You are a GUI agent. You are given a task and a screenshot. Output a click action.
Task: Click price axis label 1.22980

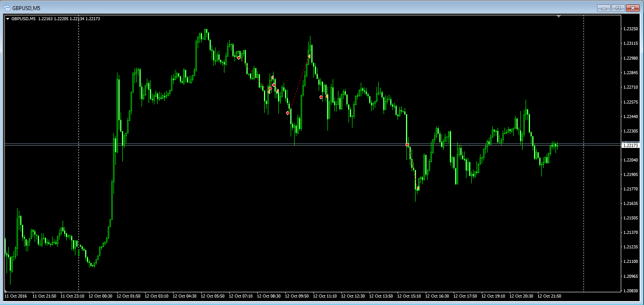(x=630, y=58)
